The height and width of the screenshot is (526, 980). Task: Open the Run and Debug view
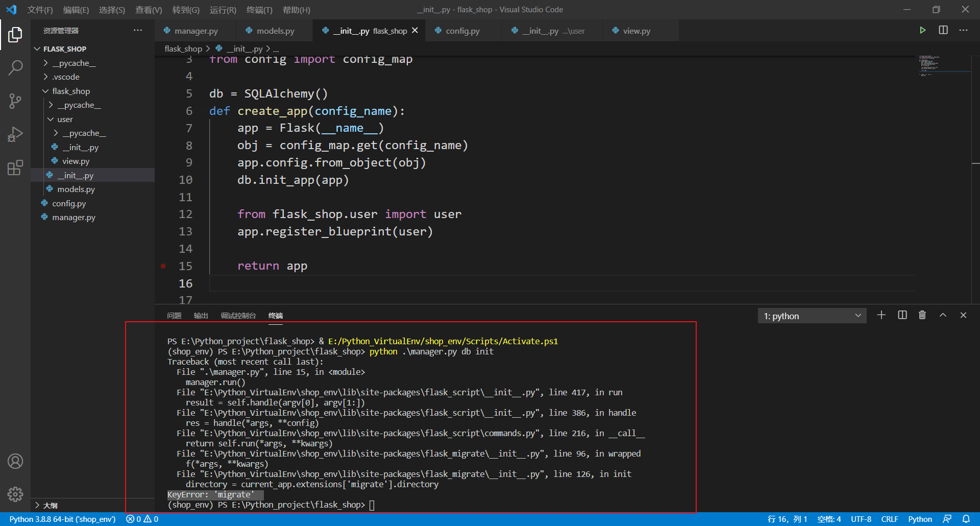click(15, 134)
